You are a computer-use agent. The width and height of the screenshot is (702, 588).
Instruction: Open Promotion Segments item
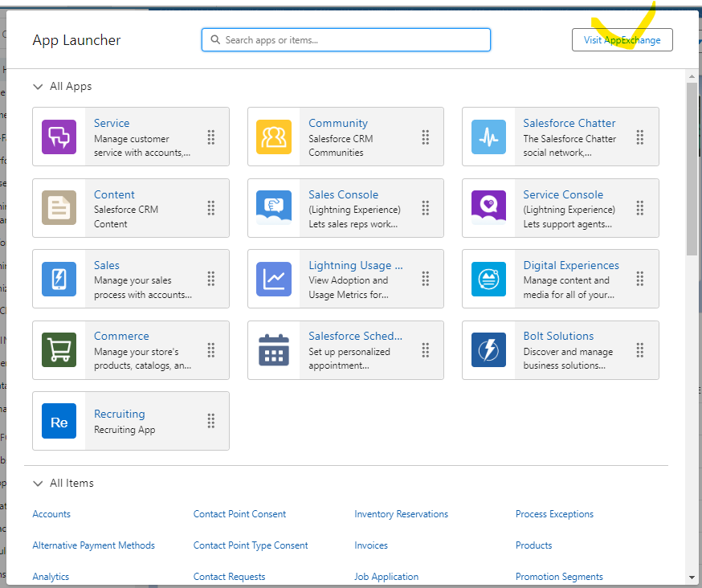click(x=559, y=577)
